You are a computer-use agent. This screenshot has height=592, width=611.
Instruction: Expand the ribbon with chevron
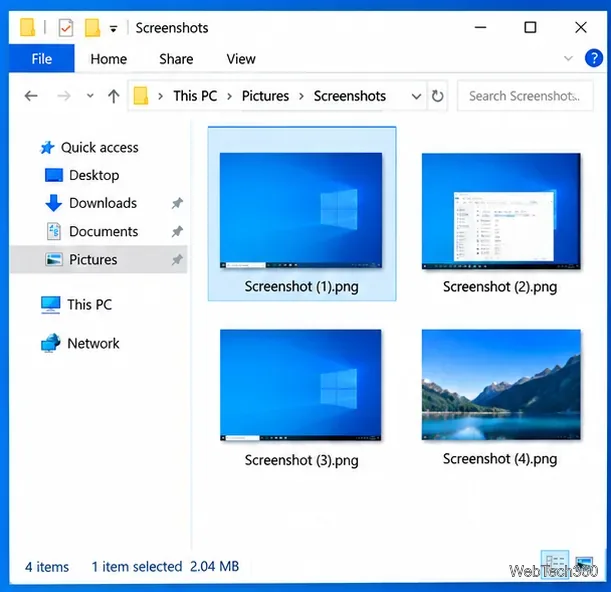568,59
